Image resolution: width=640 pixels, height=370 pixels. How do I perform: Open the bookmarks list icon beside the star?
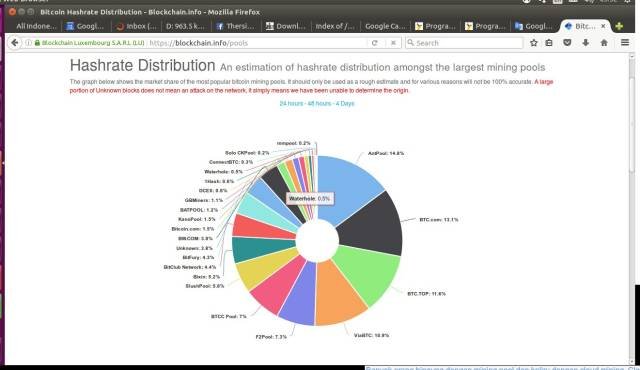coord(549,43)
